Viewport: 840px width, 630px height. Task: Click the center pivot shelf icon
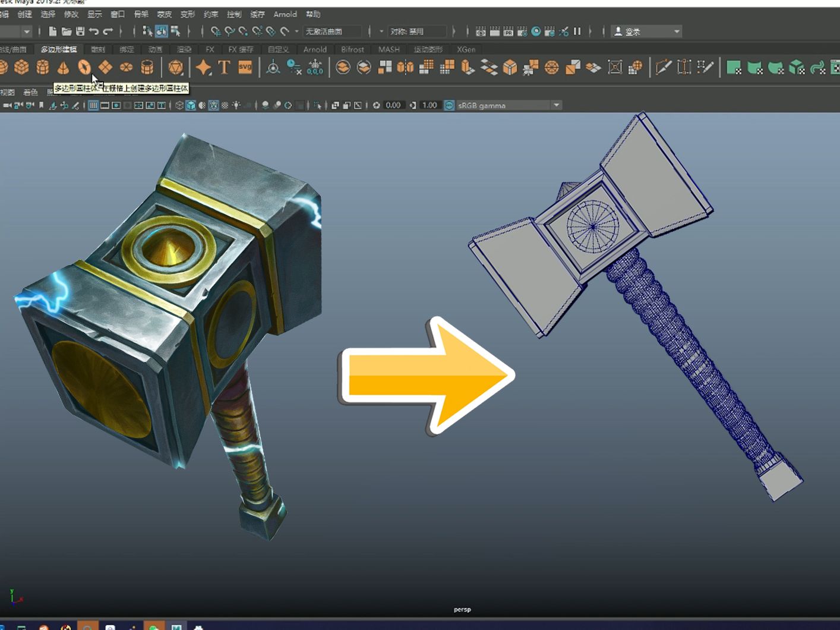click(273, 67)
